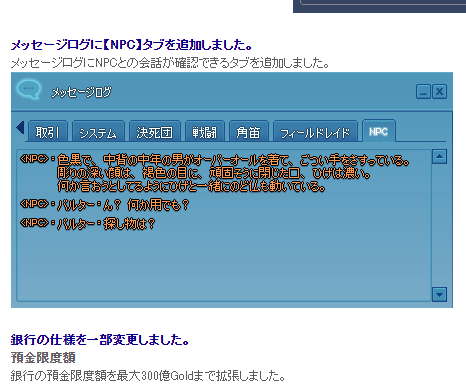The width and height of the screenshot is (466, 392).
Task: Select the NPC tab
Action: pyautogui.click(x=379, y=131)
